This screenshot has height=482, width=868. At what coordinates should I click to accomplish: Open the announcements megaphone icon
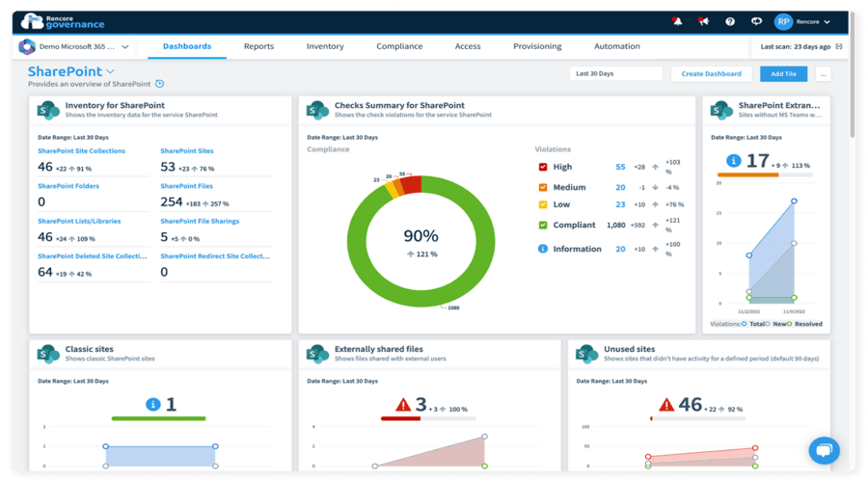[703, 21]
